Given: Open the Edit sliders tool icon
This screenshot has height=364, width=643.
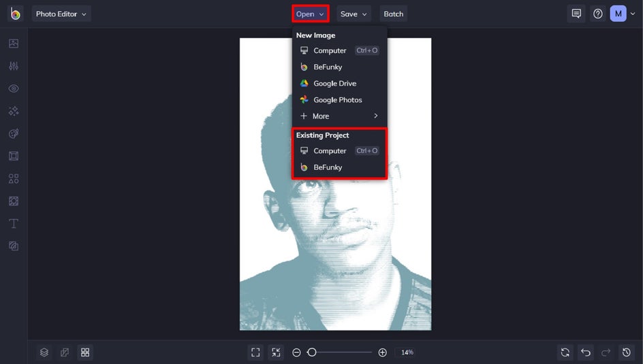Looking at the screenshot, I should pos(14,66).
